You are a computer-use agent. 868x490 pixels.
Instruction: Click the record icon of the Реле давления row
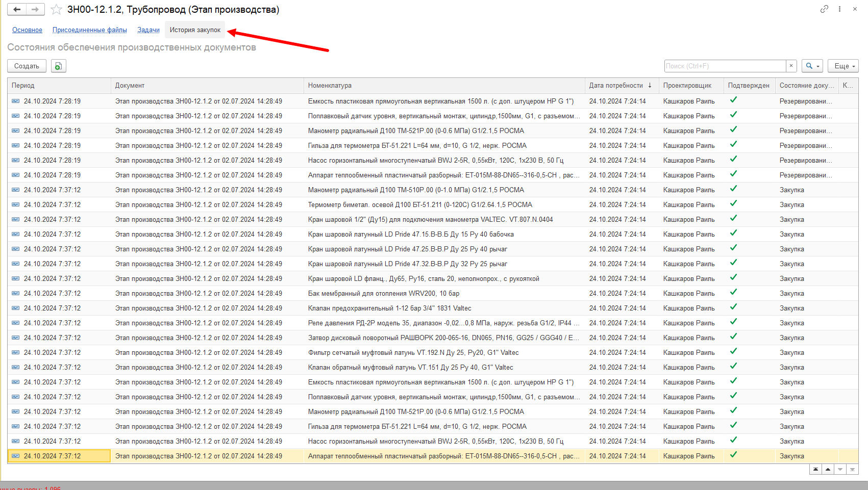[16, 323]
